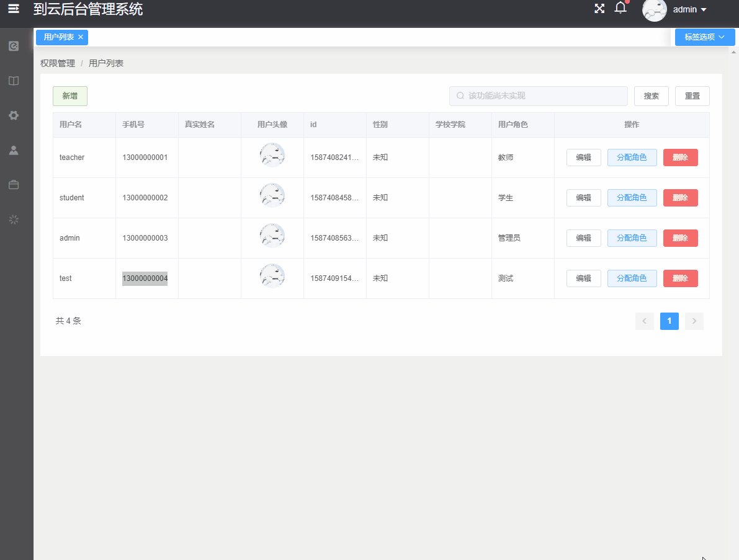Click 删除 for teacher row
The width and height of the screenshot is (739, 560).
681,158
